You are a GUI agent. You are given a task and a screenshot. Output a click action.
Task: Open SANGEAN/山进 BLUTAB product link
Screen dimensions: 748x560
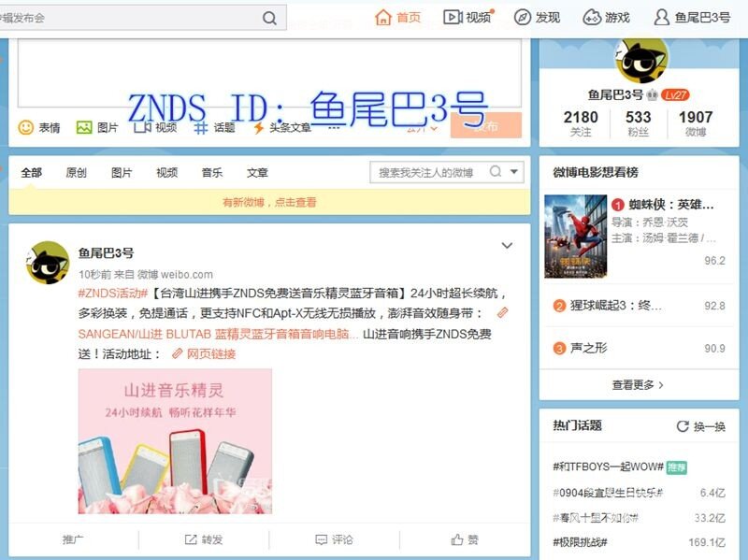[x=218, y=334]
